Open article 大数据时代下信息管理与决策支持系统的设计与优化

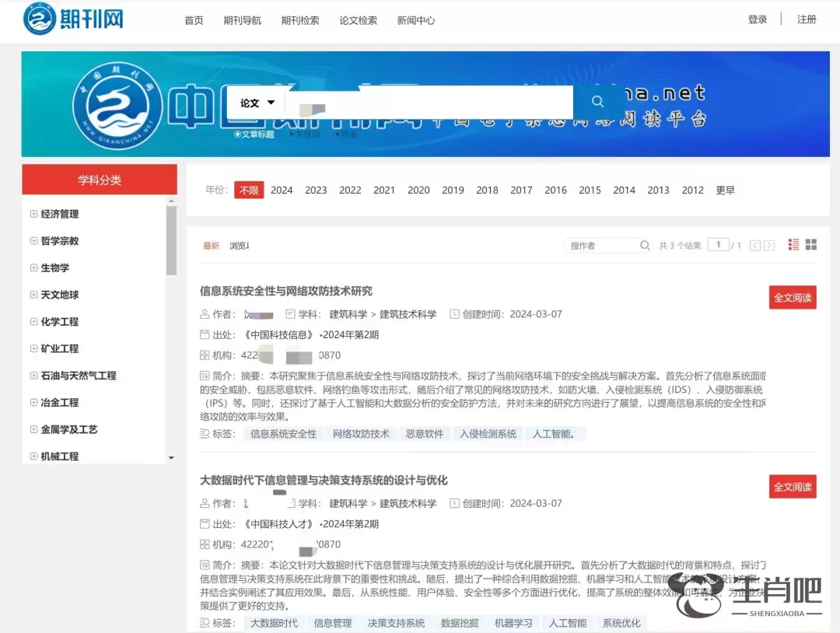(324, 481)
